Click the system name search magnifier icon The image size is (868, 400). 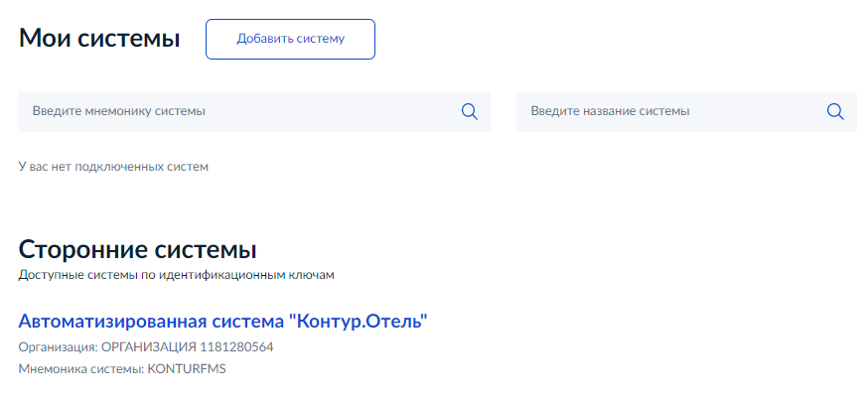pyautogui.click(x=835, y=112)
